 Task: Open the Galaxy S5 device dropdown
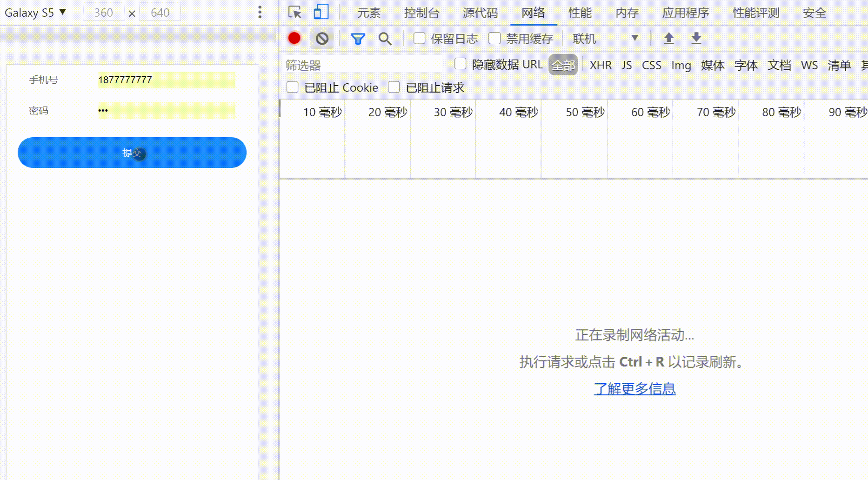tap(35, 13)
